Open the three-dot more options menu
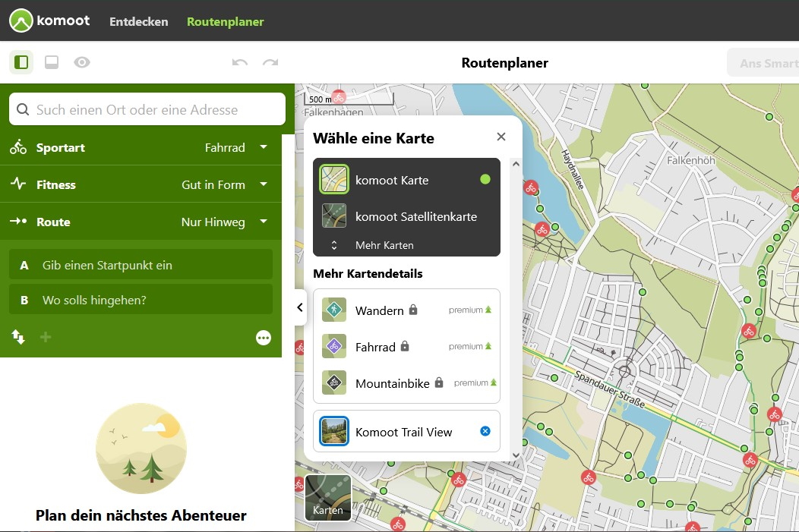 pyautogui.click(x=264, y=338)
